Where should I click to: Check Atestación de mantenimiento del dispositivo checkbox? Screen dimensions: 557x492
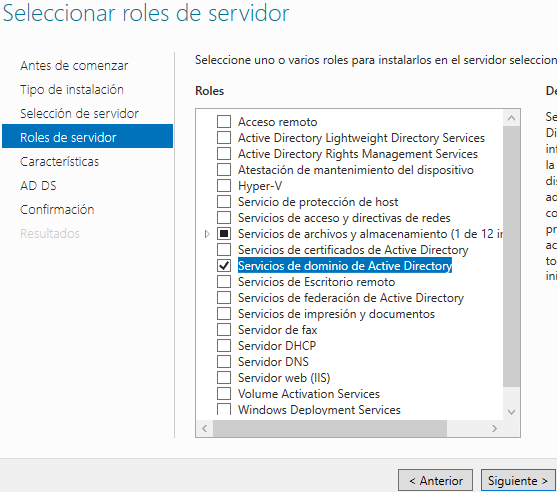pyautogui.click(x=224, y=169)
